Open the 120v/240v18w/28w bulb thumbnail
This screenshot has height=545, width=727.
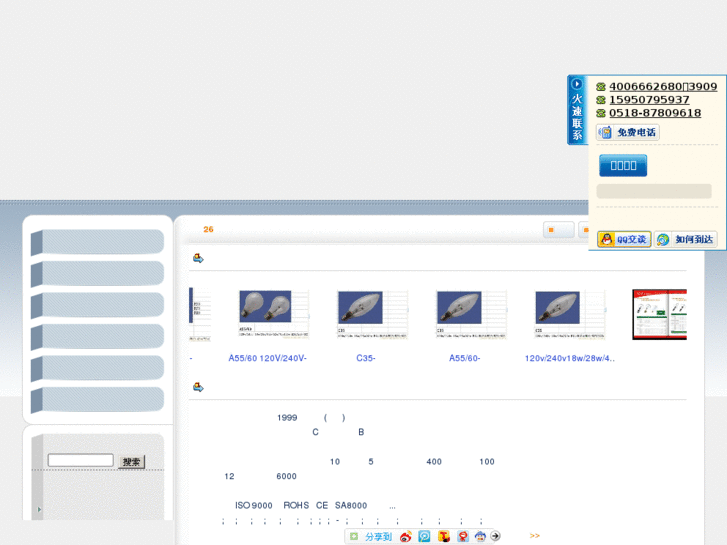(x=570, y=314)
